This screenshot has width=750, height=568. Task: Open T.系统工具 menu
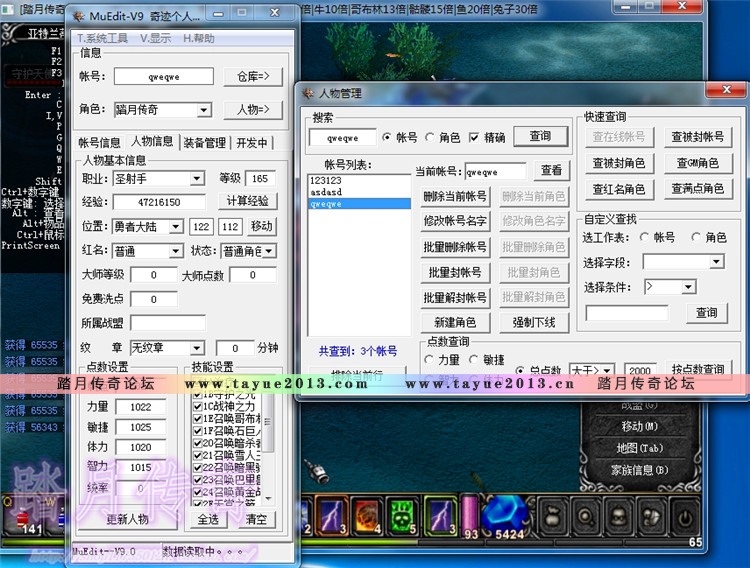tap(102, 38)
